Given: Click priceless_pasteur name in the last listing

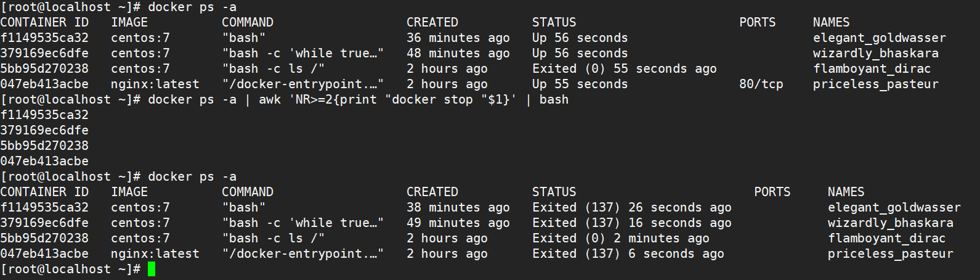Looking at the screenshot, I should [x=890, y=254].
